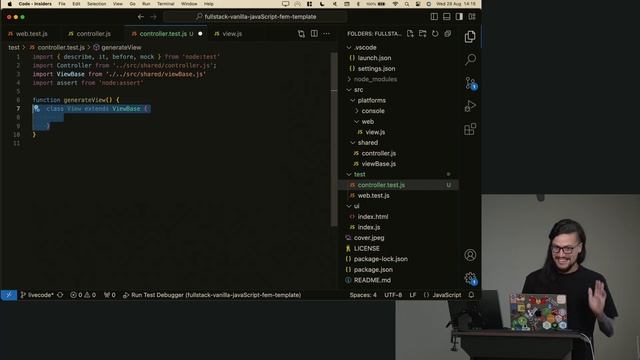
Task: Click Run Test Debugger in status bar
Action: (212, 295)
